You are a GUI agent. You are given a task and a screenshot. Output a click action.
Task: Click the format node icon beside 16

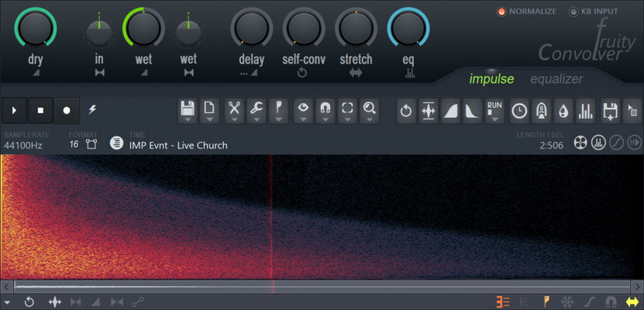click(x=91, y=144)
